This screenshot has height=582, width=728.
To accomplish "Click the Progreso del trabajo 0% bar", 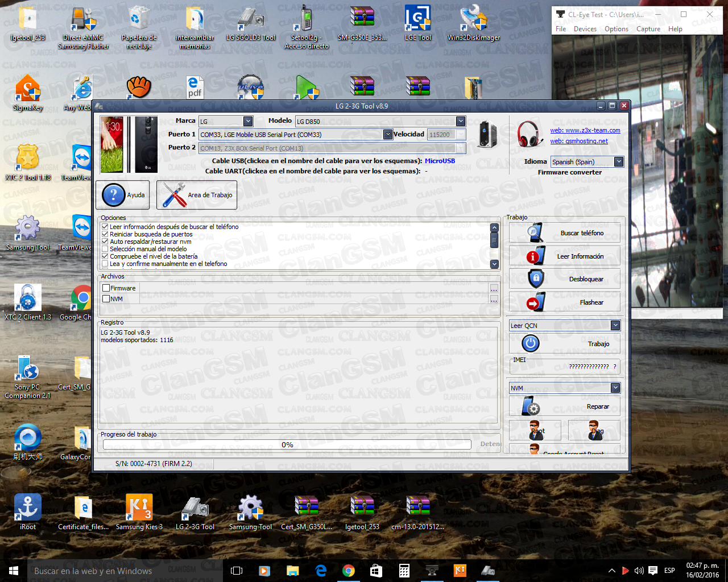I will pos(287,445).
